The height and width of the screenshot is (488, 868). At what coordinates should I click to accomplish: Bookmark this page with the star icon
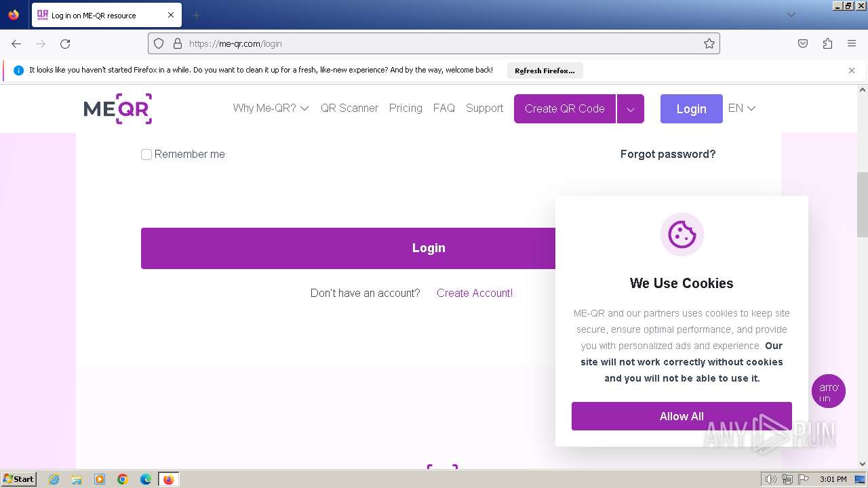pyautogui.click(x=709, y=43)
